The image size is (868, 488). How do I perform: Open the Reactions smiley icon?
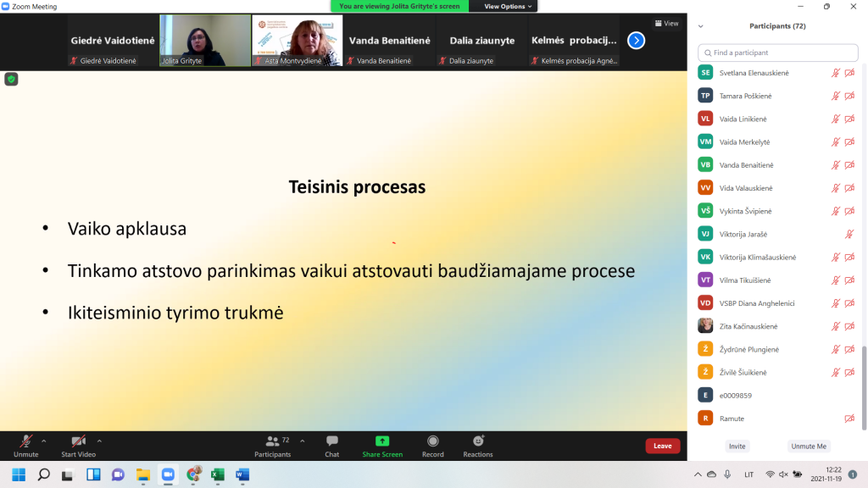pyautogui.click(x=478, y=441)
